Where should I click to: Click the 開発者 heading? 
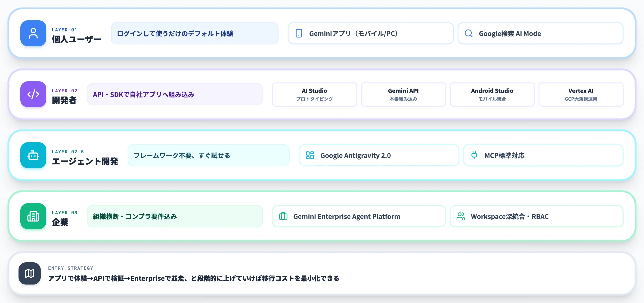click(x=64, y=100)
